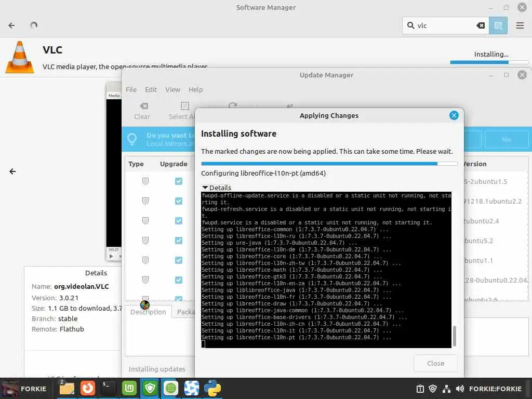
Task: Click the Python icon in the taskbar
Action: (212, 389)
